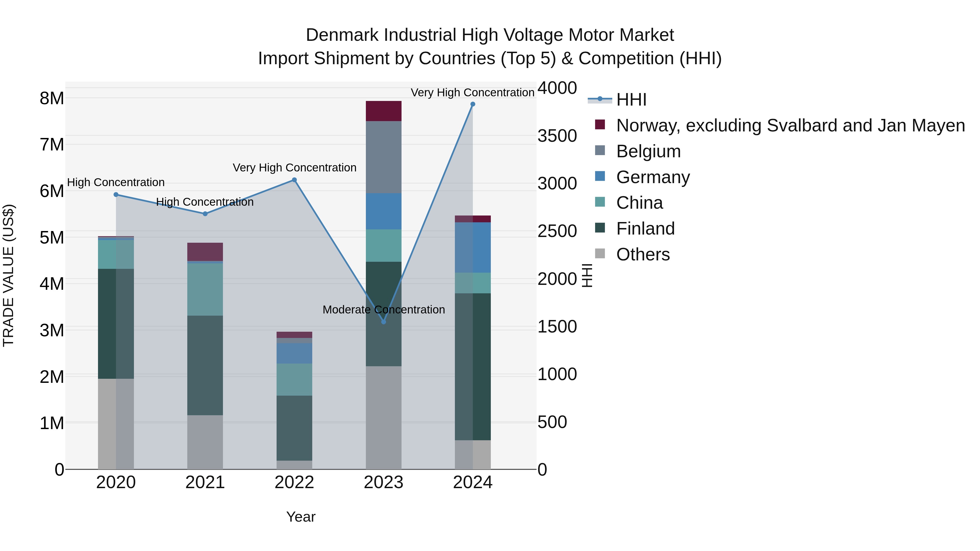Select the 2021 China bar segment
Viewport: 980px width, 551px height.
click(205, 290)
